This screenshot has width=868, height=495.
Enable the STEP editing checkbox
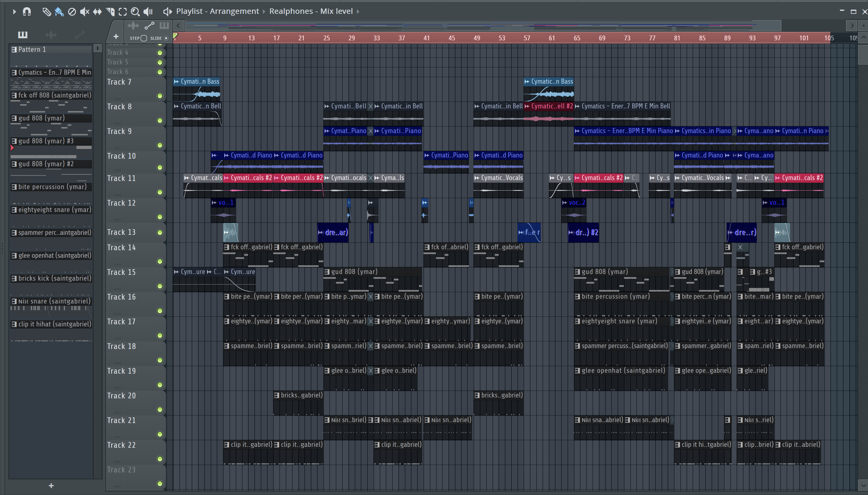pos(144,38)
